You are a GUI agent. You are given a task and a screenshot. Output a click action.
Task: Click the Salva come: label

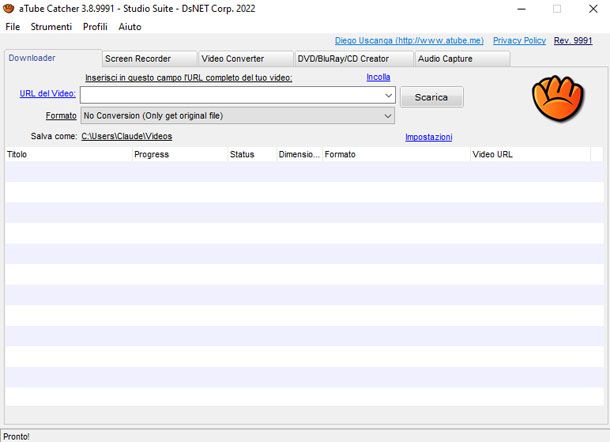coord(54,136)
